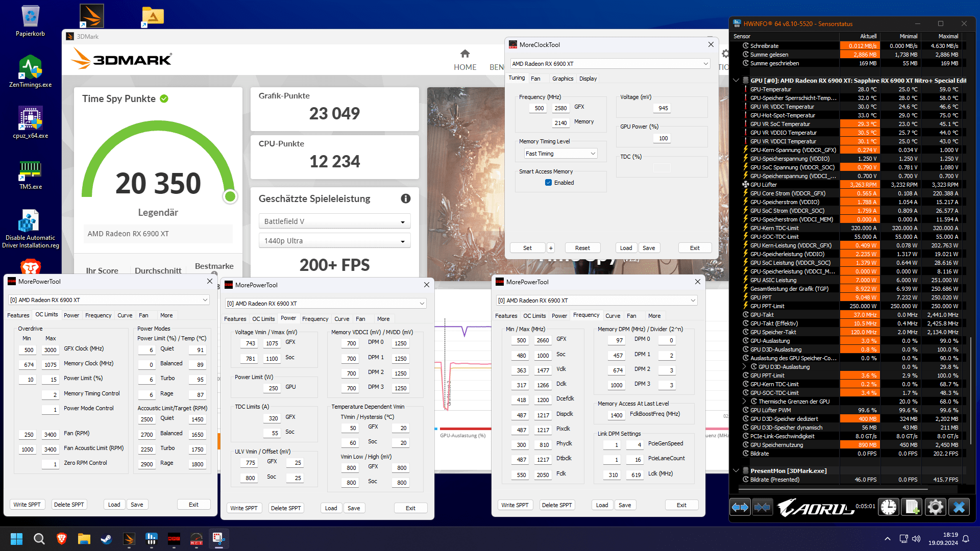Image resolution: width=980 pixels, height=551 pixels.
Task: Open Curve tab in OC Limits MorePowerTool window
Action: pyautogui.click(x=125, y=315)
